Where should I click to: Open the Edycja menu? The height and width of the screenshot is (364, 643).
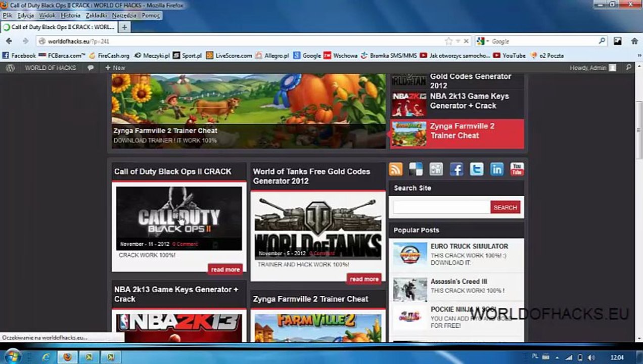pyautogui.click(x=25, y=16)
